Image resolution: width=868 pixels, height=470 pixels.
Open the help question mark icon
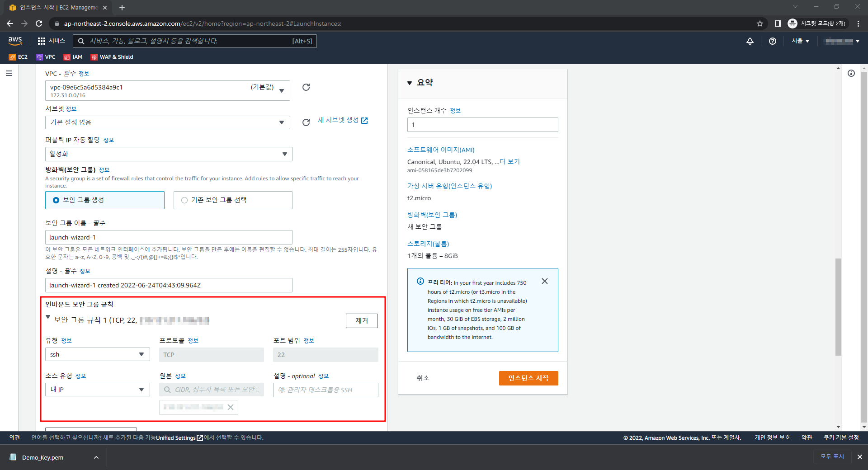pos(773,41)
